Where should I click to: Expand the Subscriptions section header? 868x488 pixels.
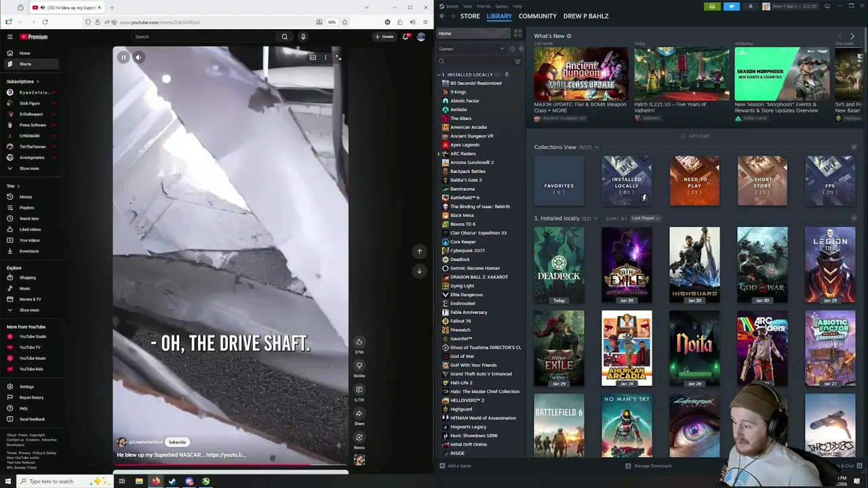point(22,81)
